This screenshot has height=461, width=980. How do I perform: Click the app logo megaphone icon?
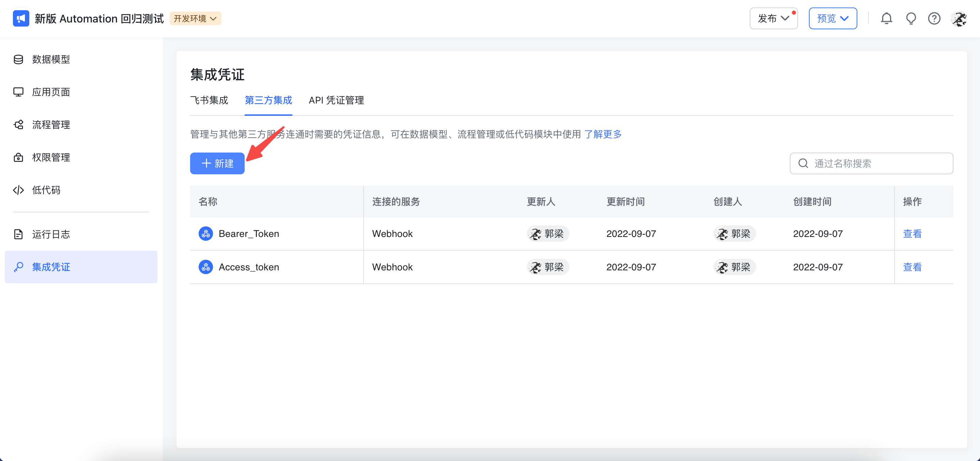[x=21, y=18]
